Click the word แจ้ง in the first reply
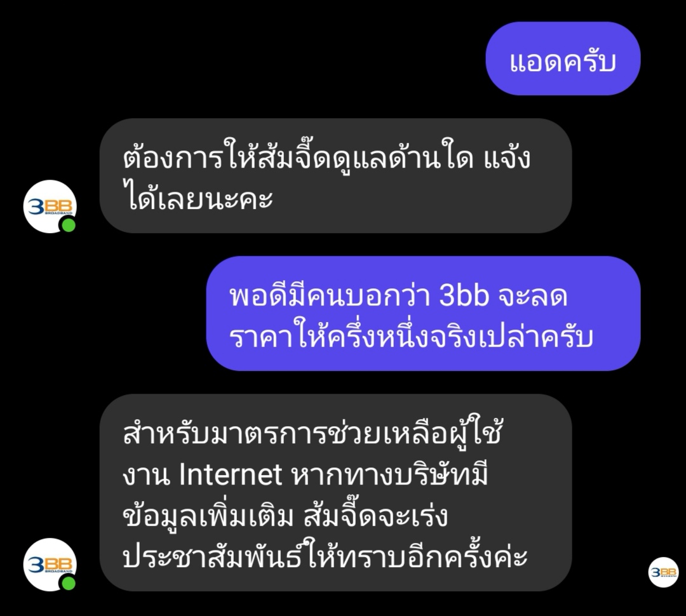The width and height of the screenshot is (686, 616). click(x=507, y=157)
